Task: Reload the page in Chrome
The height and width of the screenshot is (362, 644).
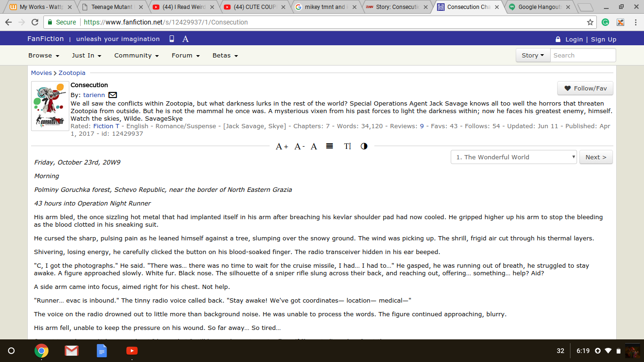Action: coord(35,22)
